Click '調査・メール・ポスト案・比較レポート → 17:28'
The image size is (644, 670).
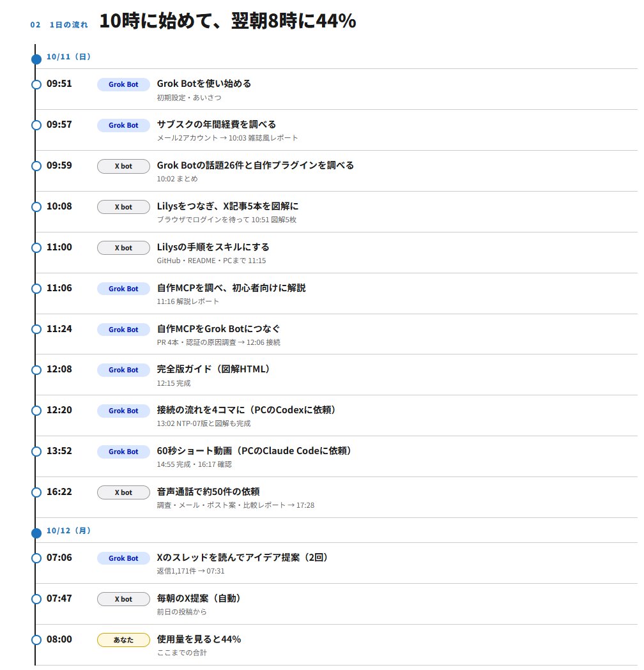click(236, 505)
